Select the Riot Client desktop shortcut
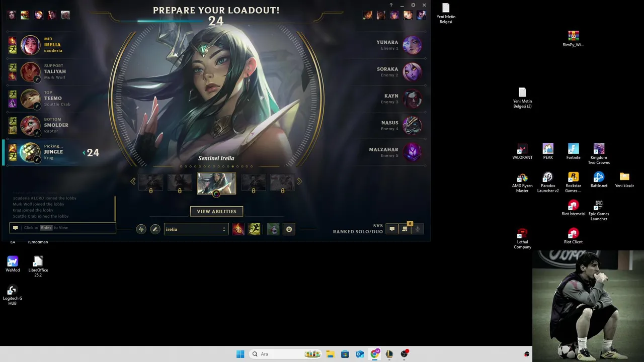The image size is (644, 362). point(573,236)
